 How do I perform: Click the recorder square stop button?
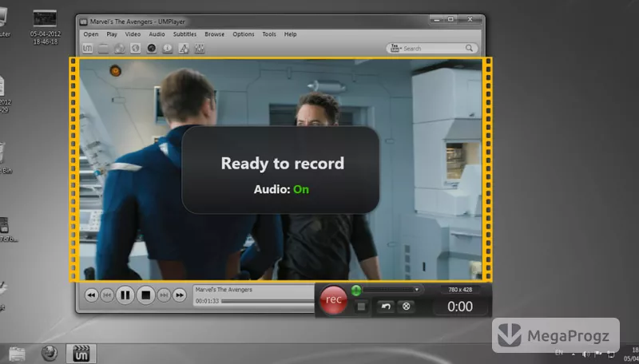click(361, 307)
